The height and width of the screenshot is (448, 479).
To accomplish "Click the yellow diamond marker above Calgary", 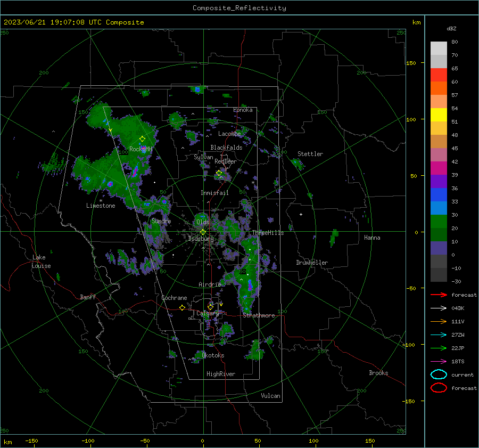I will pyautogui.click(x=210, y=307).
